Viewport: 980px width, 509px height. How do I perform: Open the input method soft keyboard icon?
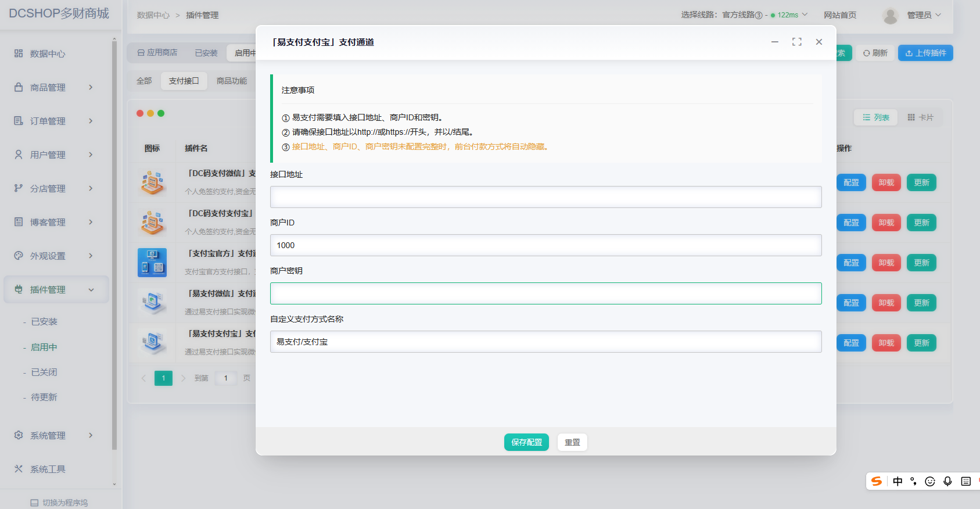point(966,481)
